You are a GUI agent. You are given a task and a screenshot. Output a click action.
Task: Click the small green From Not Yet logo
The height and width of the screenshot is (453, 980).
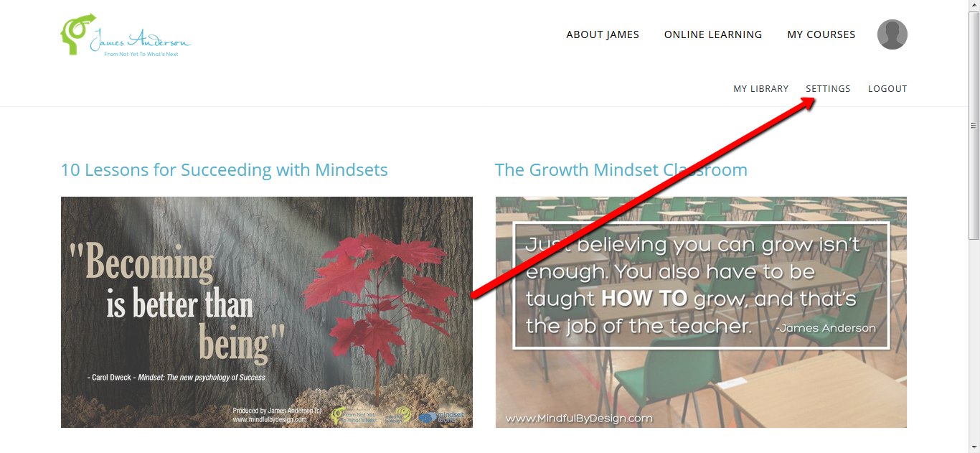[x=354, y=416]
